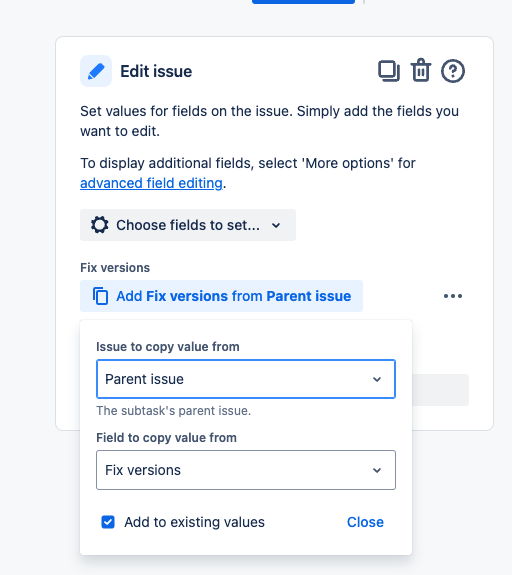
Task: Click the Add to existing values label
Action: click(x=194, y=522)
